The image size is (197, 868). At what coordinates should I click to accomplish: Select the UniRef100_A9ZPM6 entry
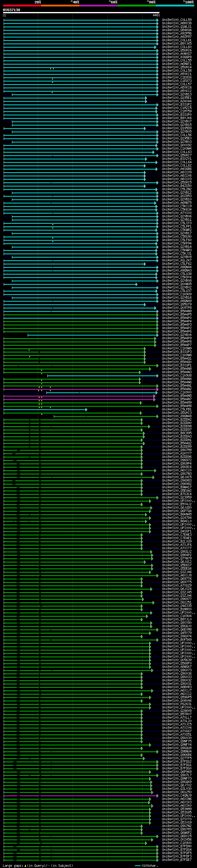point(176,33)
